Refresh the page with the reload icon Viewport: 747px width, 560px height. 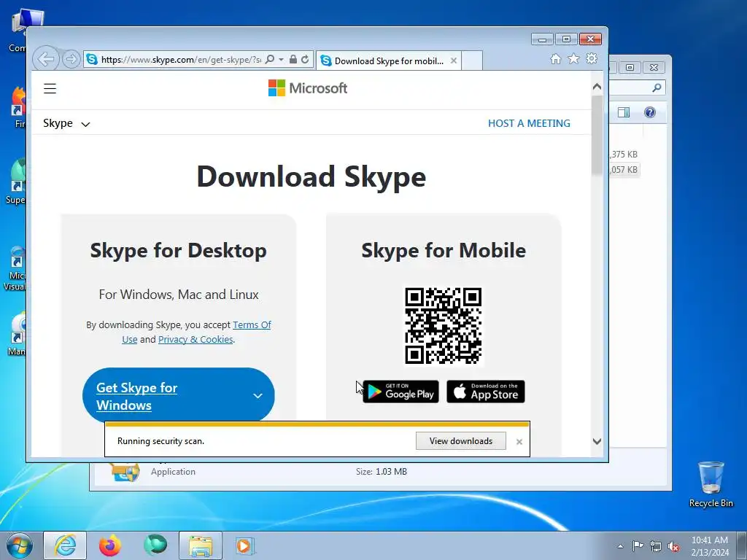pyautogui.click(x=305, y=60)
